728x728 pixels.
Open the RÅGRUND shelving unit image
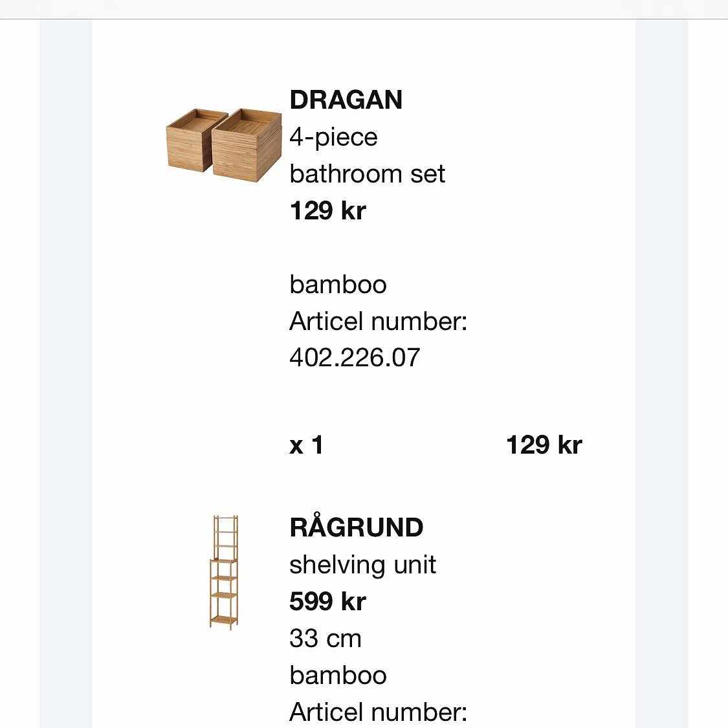click(224, 572)
